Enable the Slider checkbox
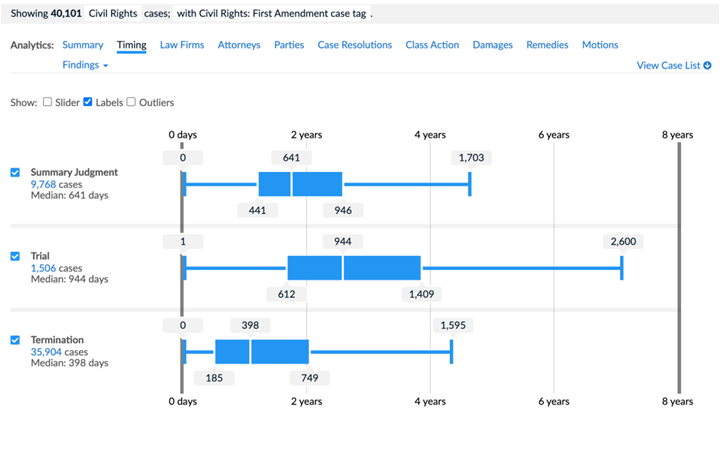720x469 pixels. (x=47, y=102)
